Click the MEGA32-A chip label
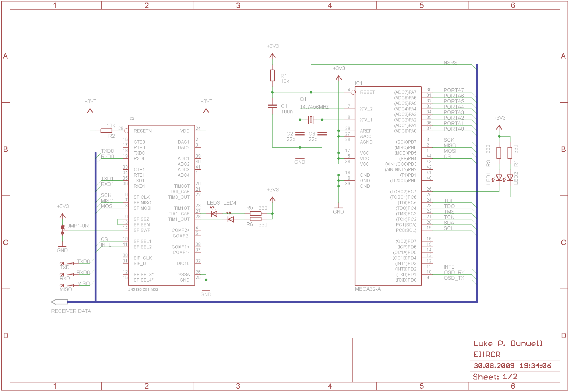The image size is (569, 392). (x=368, y=289)
